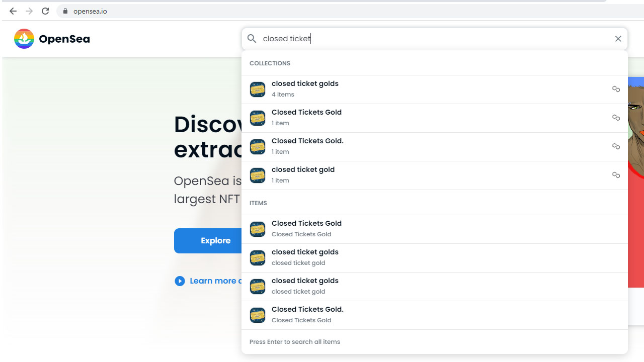Screen dimensions: 644x362
Task: Click the link icon beside "closed ticket golds" collection
Action: pyautogui.click(x=616, y=89)
